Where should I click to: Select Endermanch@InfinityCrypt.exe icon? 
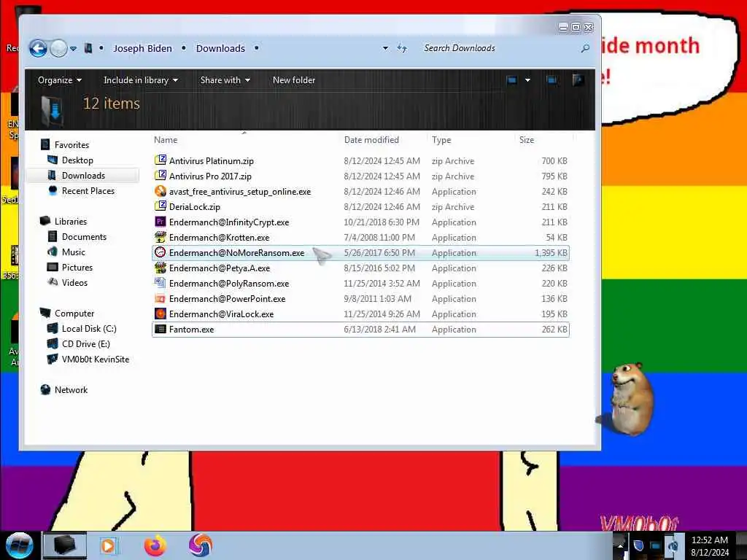click(x=160, y=222)
